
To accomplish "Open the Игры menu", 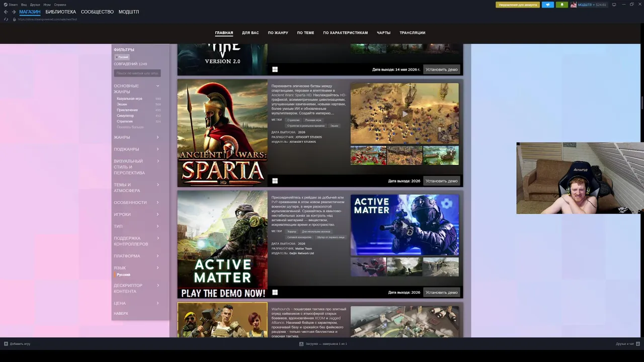I will 47,5.
